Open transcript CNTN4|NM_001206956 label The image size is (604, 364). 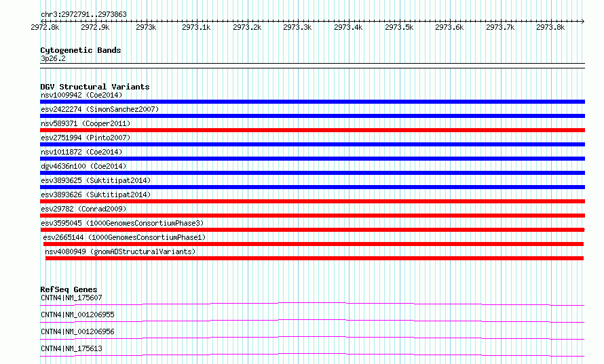point(77,331)
